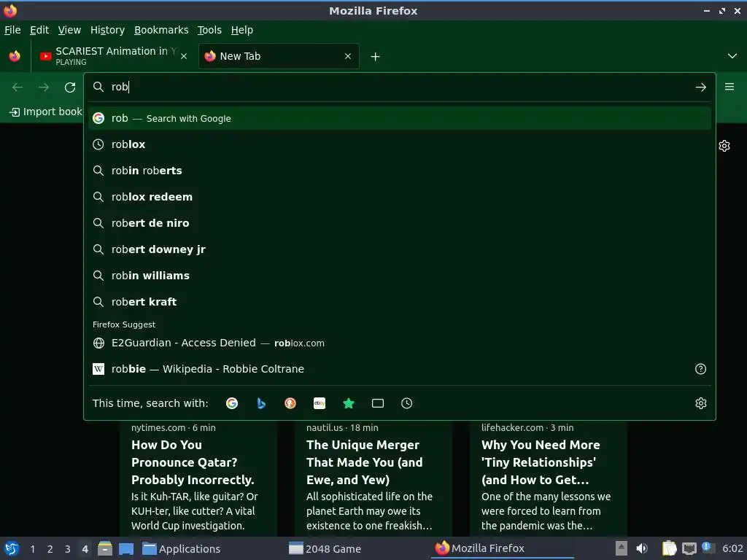
Task: Choose 'robin roberts' search suggestion
Action: pyautogui.click(x=399, y=171)
